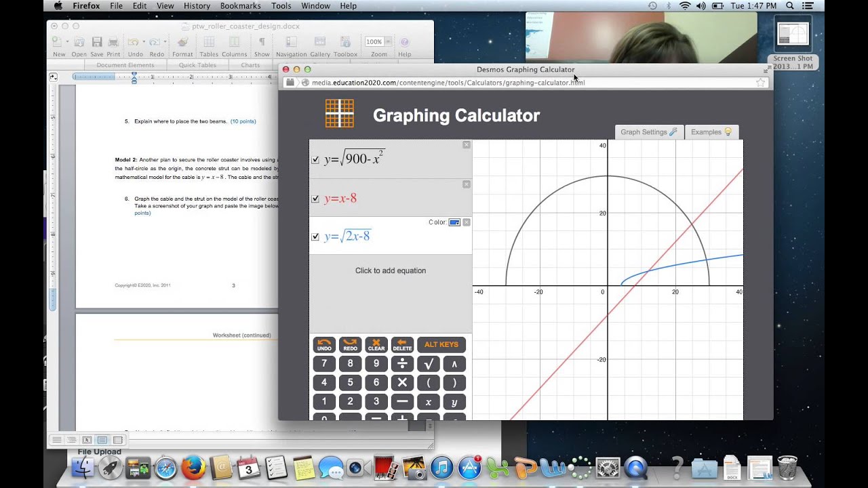Viewport: 868px width, 488px height.
Task: Switch to print layout view button in Word
Action: tap(102, 440)
